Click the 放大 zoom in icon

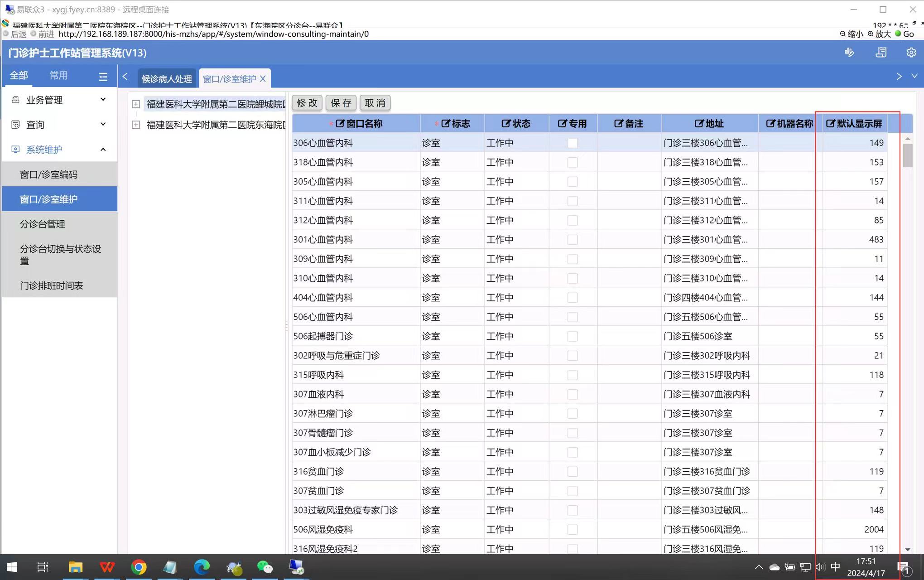click(x=871, y=34)
